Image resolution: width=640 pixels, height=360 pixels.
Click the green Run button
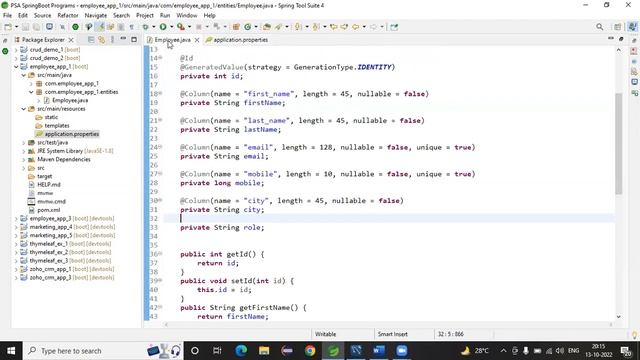pyautogui.click(x=163, y=27)
